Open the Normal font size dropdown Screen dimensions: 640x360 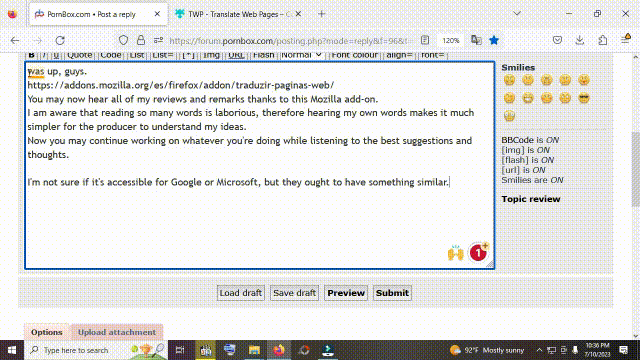tap(301, 55)
